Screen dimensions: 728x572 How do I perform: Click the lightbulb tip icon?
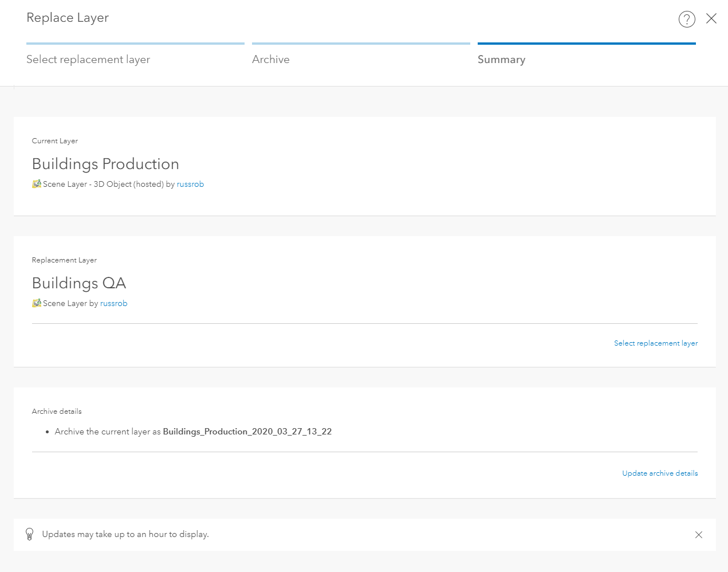[x=30, y=534]
